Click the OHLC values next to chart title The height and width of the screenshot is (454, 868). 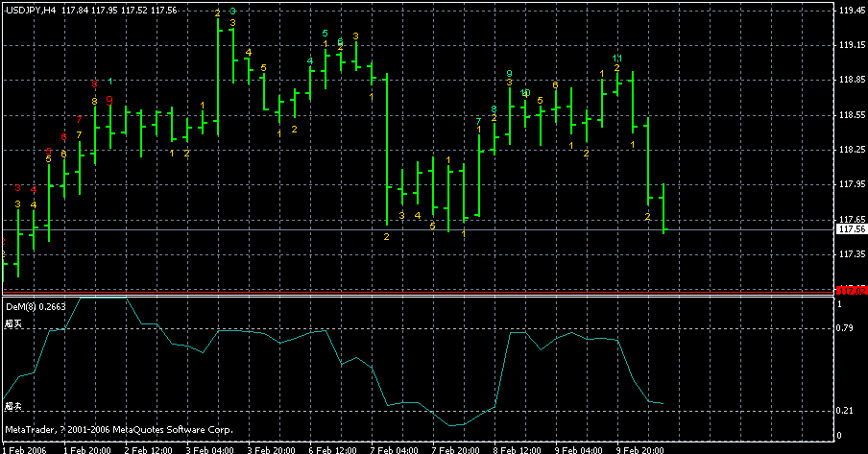click(120, 10)
